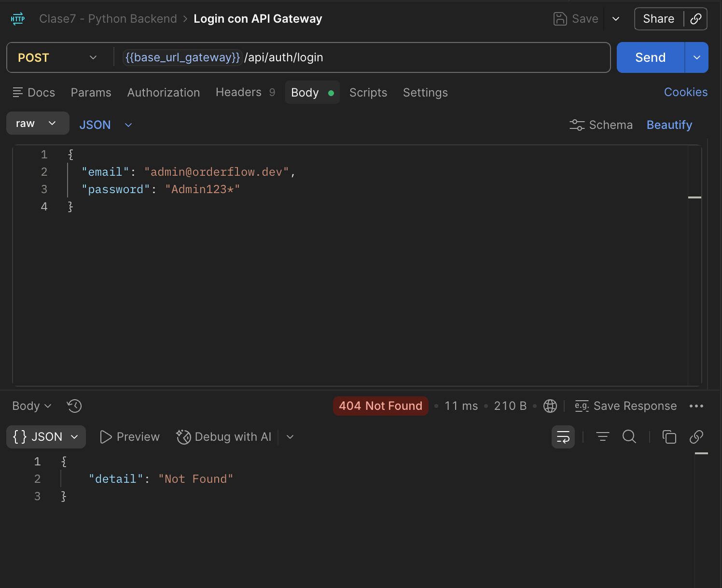Open the Cookies link
This screenshot has height=588, width=722.
point(686,92)
